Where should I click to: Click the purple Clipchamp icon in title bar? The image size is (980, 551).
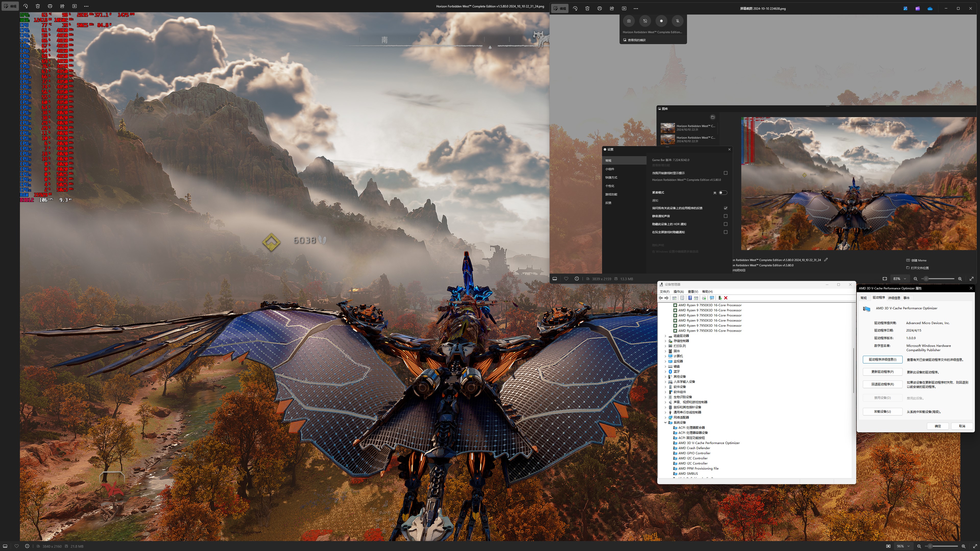pyautogui.click(x=918, y=8)
